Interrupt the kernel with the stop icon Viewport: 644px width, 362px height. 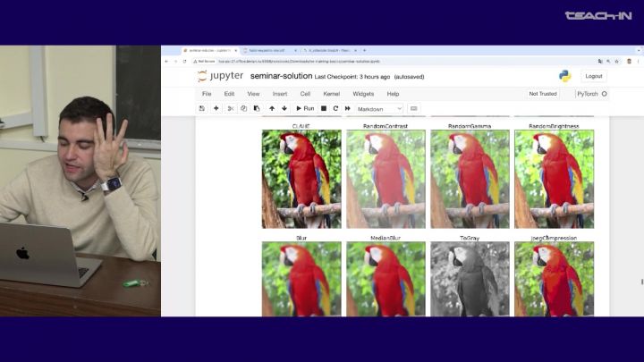point(324,108)
